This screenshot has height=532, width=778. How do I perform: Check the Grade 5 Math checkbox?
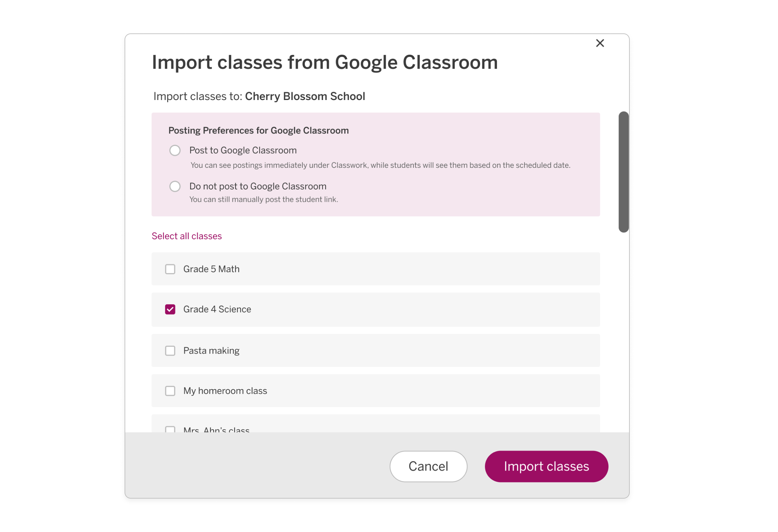point(170,269)
